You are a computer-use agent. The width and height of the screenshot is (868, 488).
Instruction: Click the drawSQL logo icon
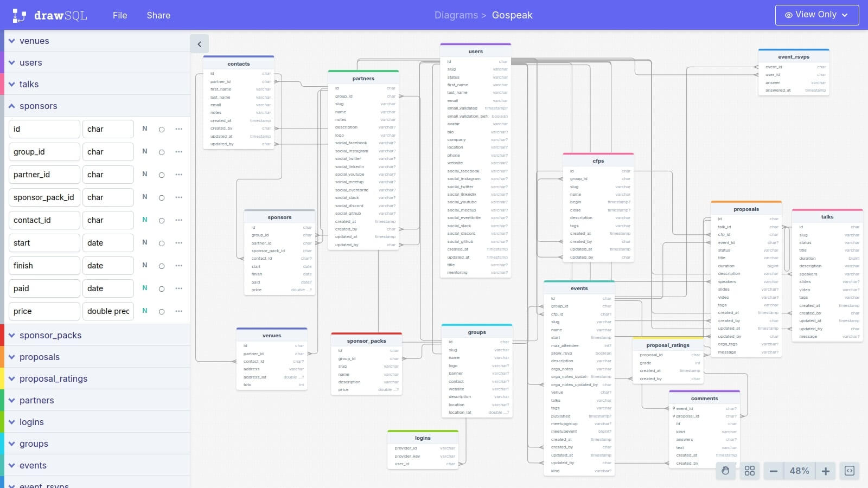pos(18,15)
